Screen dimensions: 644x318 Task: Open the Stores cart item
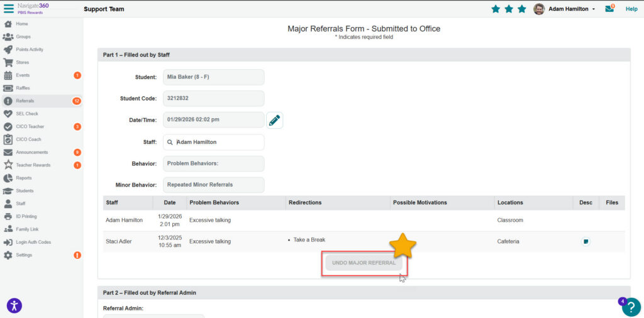point(22,62)
